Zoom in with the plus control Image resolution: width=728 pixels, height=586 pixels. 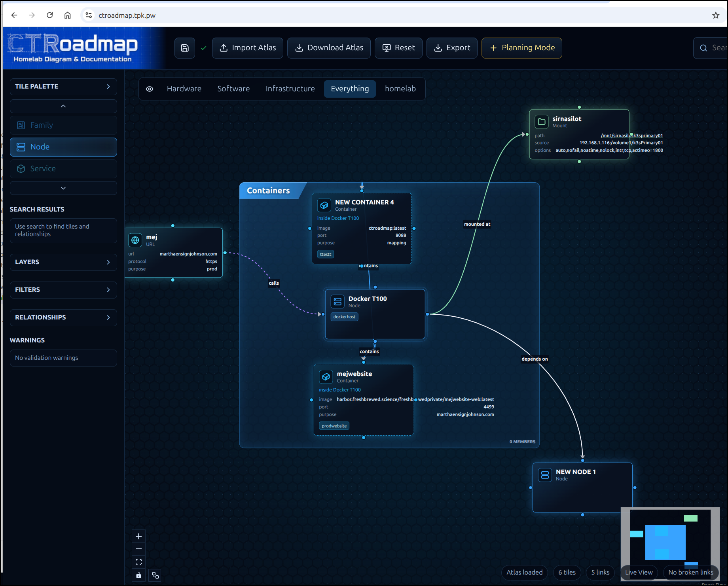pyautogui.click(x=138, y=536)
